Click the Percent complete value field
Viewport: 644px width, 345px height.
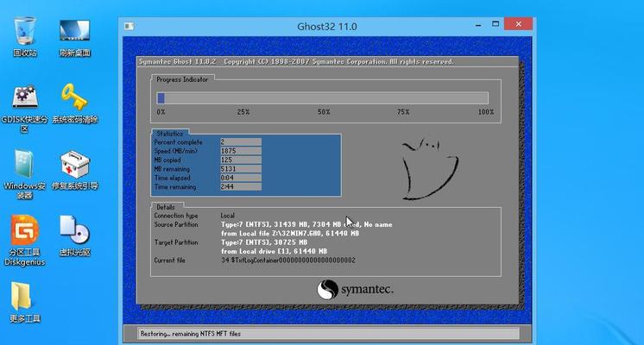(x=241, y=142)
